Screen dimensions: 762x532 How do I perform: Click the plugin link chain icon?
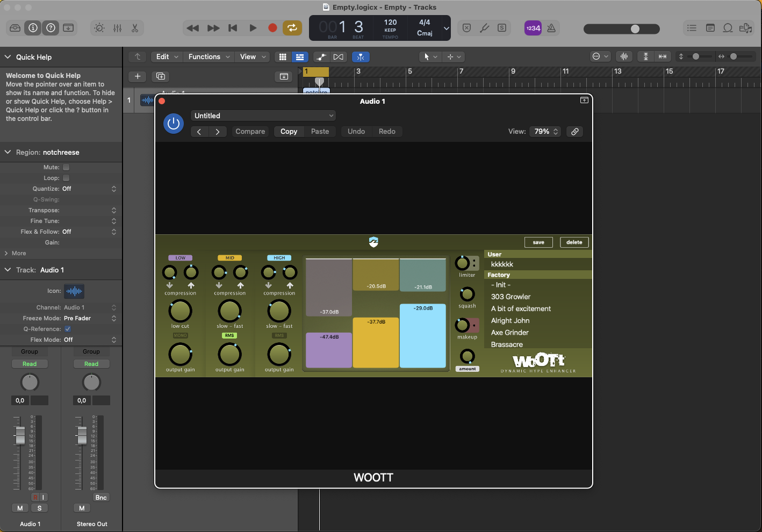pyautogui.click(x=575, y=132)
